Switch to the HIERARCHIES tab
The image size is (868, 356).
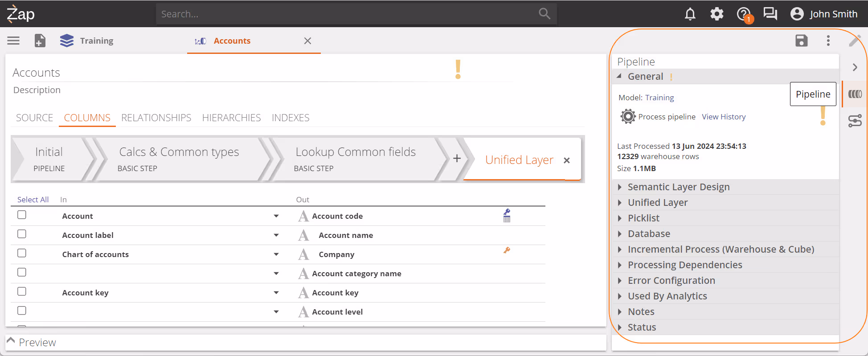pyautogui.click(x=231, y=118)
